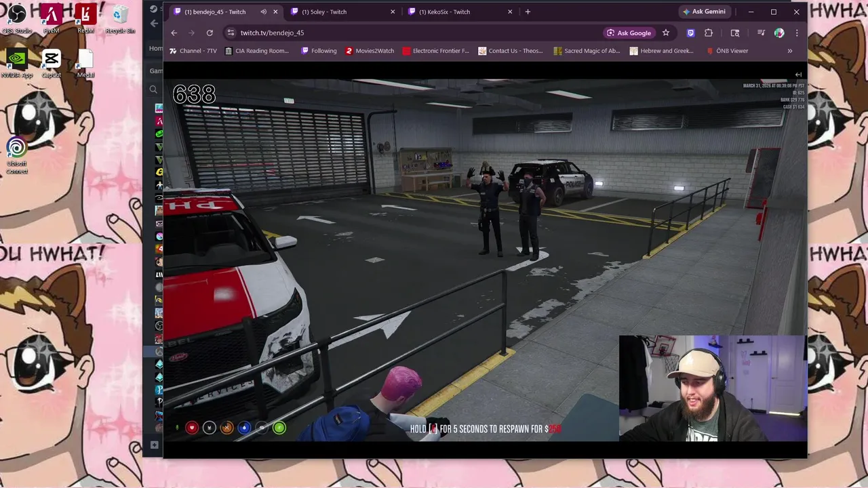The image size is (868, 488).
Task: Open RedM desktop shortcut
Action: 85,18
